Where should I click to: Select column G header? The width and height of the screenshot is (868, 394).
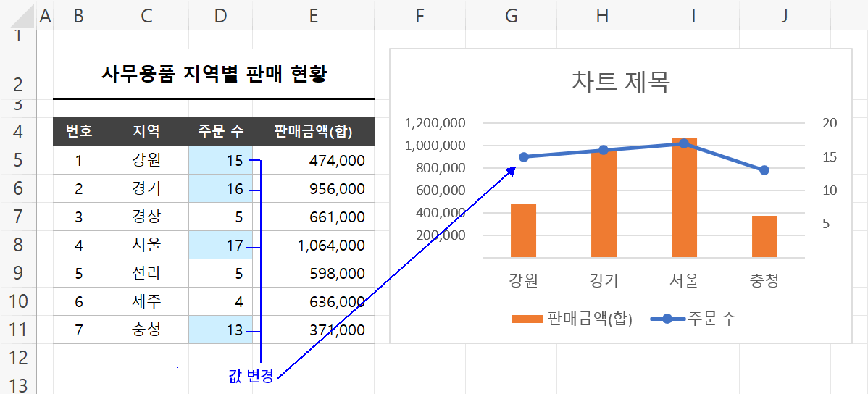(x=511, y=17)
